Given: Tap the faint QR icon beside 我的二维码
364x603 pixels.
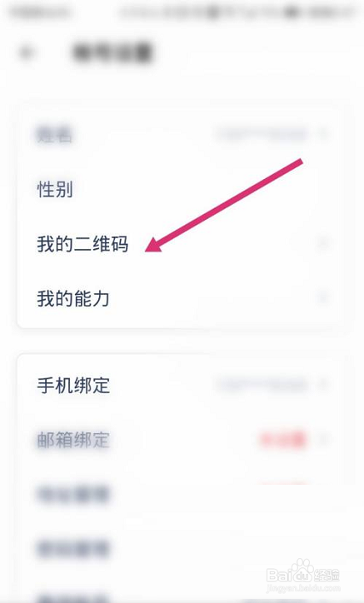Looking at the screenshot, I should point(297,243).
